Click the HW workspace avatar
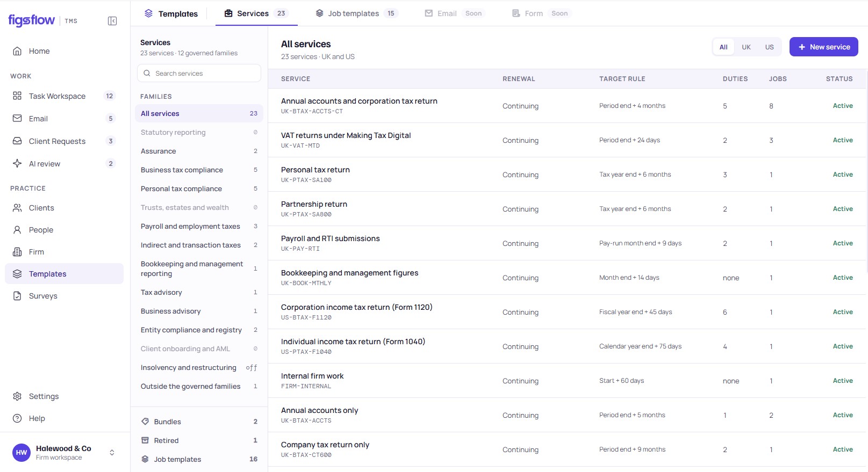This screenshot has width=868, height=472. (21, 453)
